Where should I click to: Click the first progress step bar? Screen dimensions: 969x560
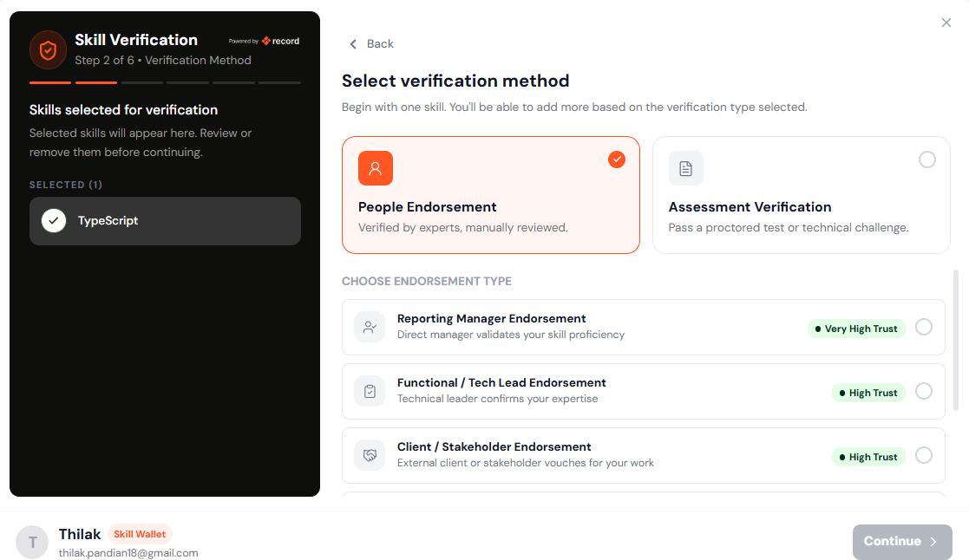point(50,82)
